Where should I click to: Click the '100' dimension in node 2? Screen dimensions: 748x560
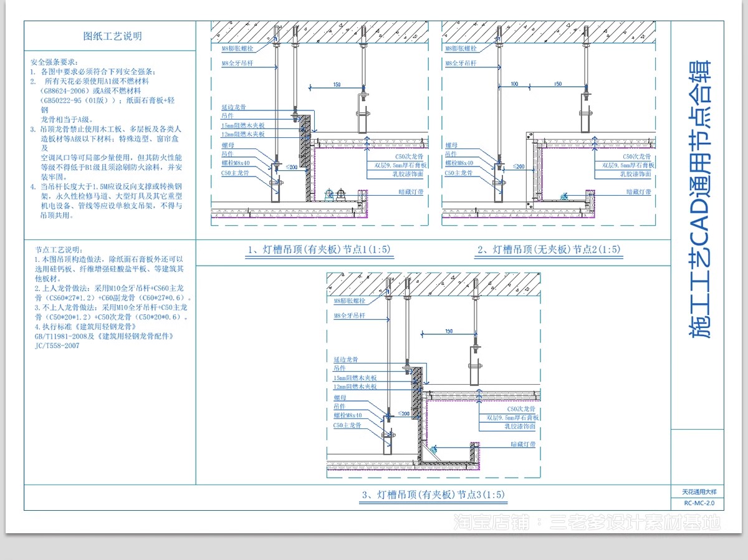click(x=514, y=84)
